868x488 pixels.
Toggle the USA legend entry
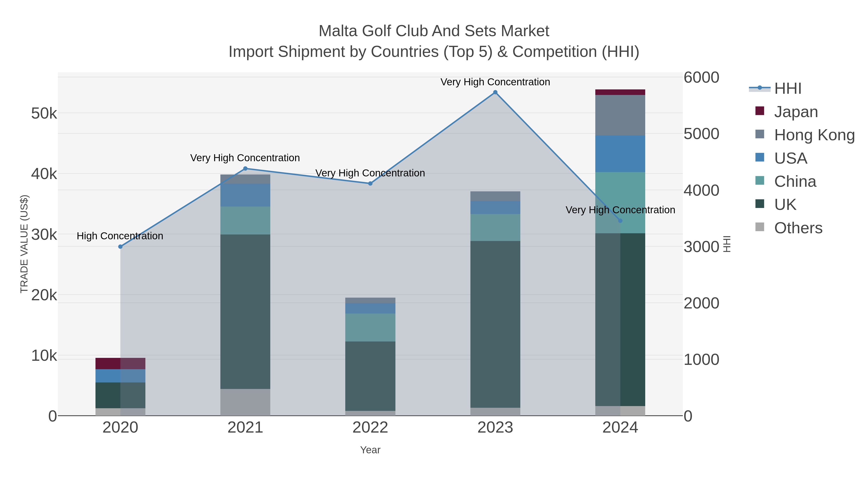tap(781, 158)
